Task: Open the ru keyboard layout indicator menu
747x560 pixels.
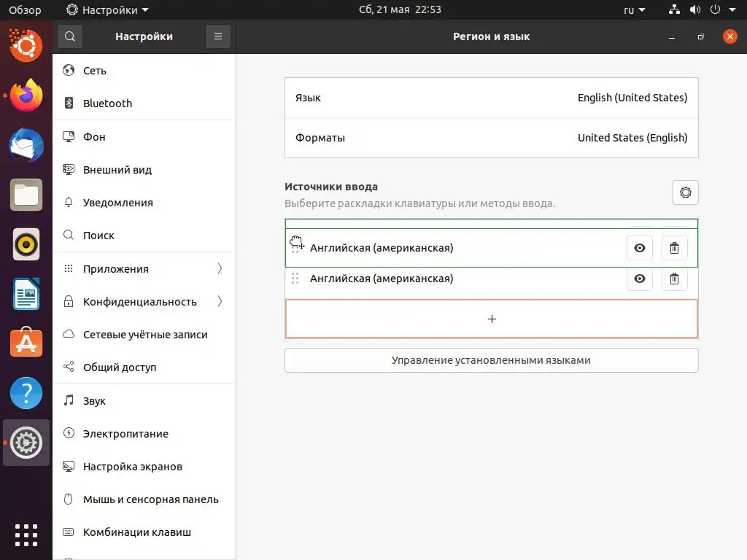Action: 634,10
